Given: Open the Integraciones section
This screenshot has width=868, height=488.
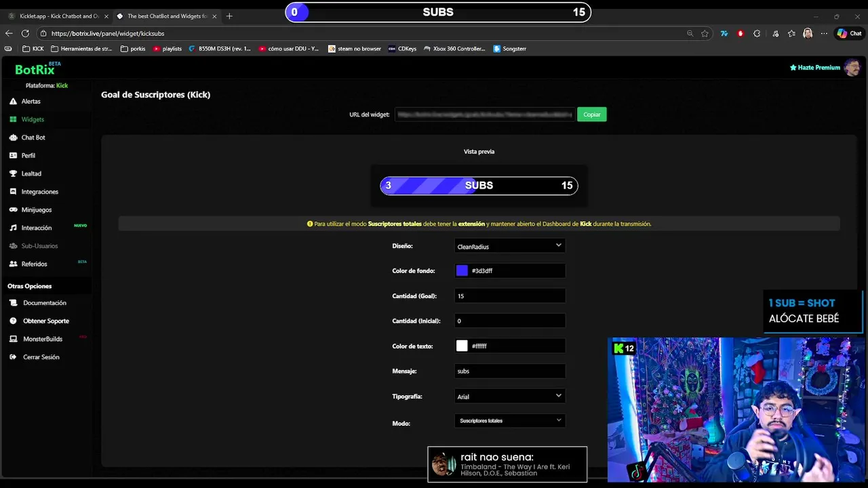Looking at the screenshot, I should coord(40,192).
